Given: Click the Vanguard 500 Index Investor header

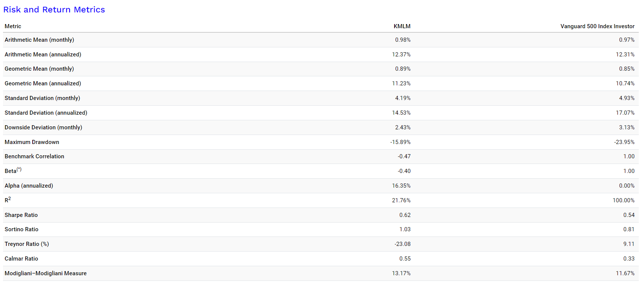Looking at the screenshot, I should [597, 26].
